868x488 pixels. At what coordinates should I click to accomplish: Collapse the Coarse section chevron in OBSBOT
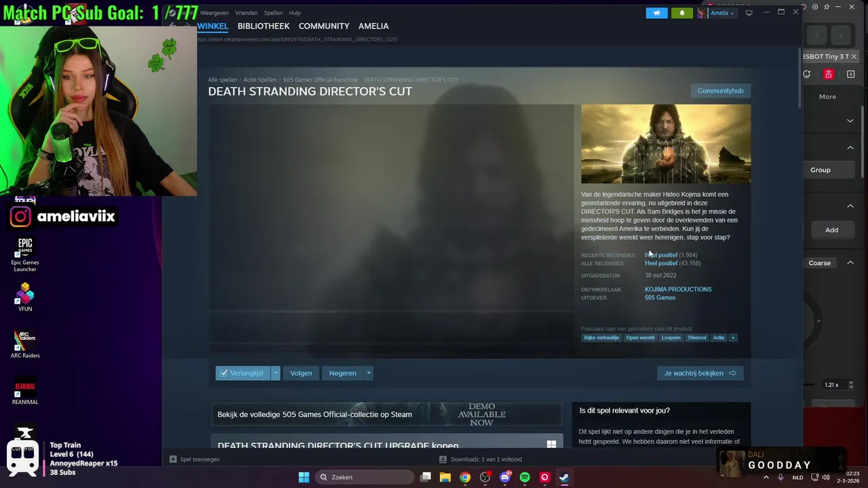850,263
